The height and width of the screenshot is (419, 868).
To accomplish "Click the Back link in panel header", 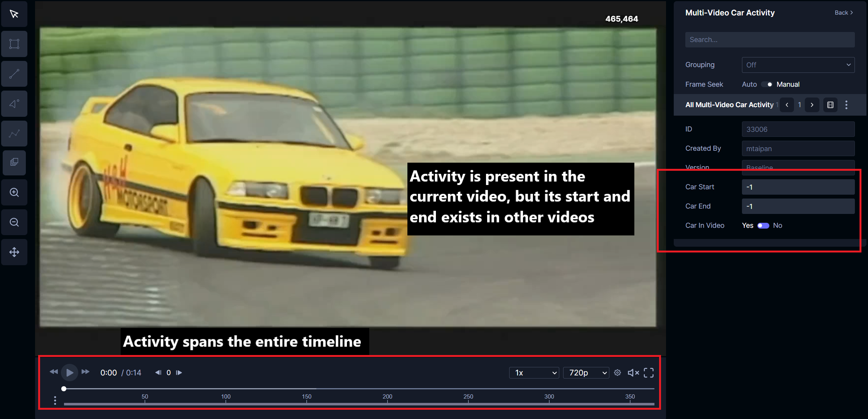I will [x=843, y=13].
